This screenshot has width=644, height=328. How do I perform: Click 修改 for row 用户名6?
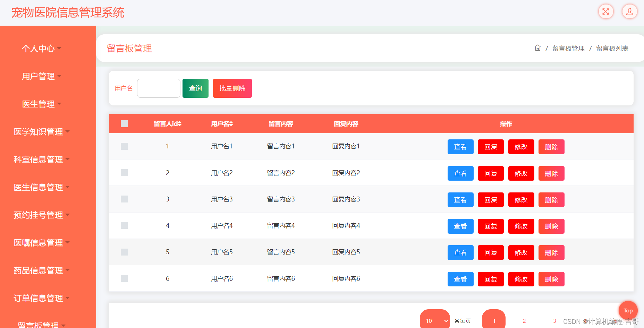[x=521, y=279]
